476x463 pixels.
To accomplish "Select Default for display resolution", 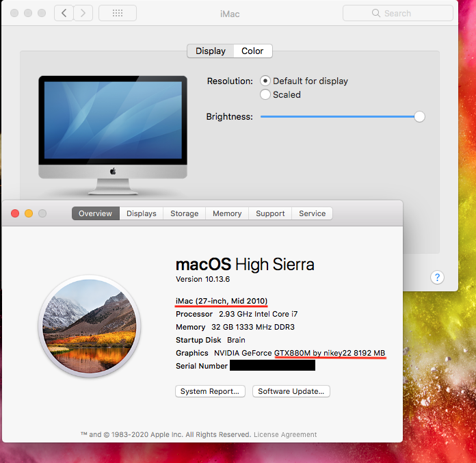I will 265,81.
